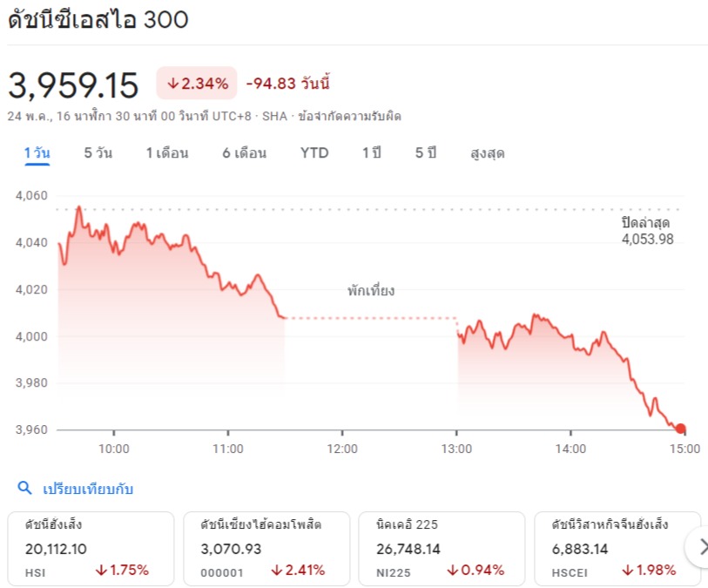Image resolution: width=708 pixels, height=588 pixels.
Task: View the 5 ปี range
Action: tap(425, 153)
